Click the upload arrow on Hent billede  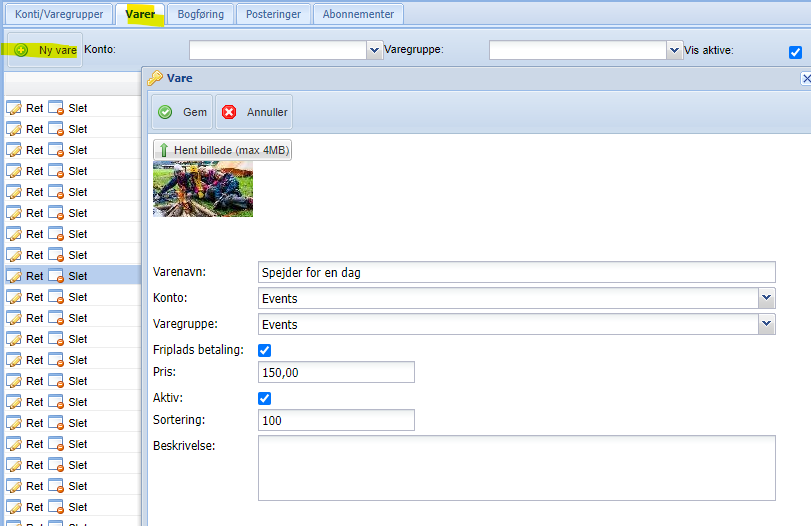164,150
